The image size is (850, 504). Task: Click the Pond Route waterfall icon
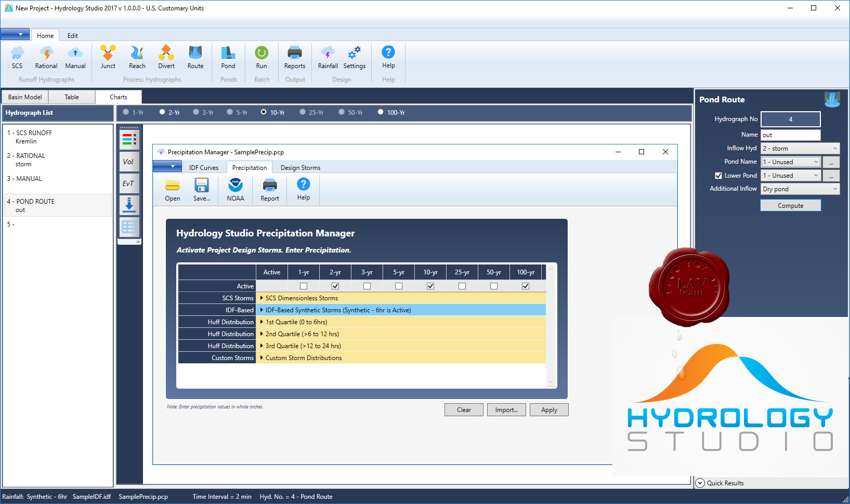[x=832, y=99]
